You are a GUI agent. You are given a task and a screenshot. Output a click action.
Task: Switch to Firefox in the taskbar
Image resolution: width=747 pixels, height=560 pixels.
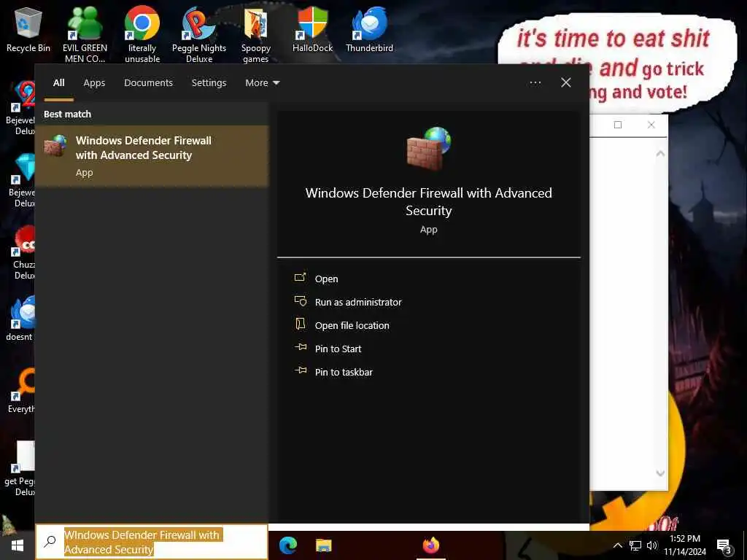pyautogui.click(x=430, y=545)
